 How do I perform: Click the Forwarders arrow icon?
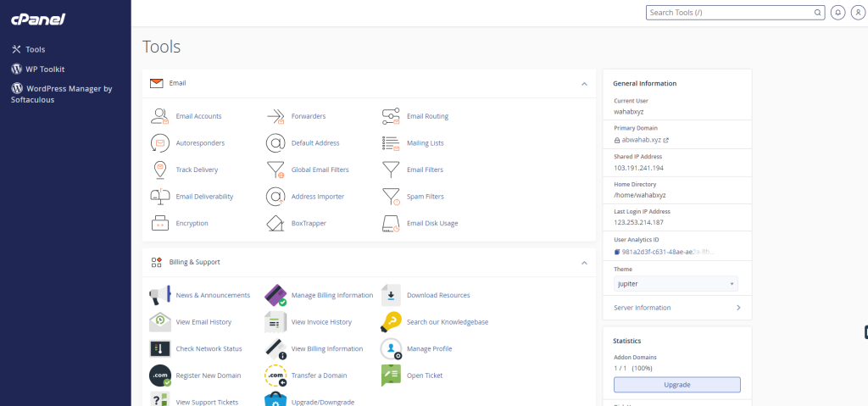click(x=275, y=116)
